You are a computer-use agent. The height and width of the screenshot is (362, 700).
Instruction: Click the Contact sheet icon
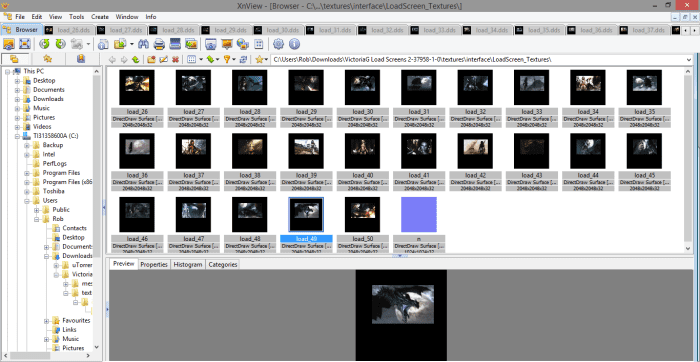pos(258,44)
